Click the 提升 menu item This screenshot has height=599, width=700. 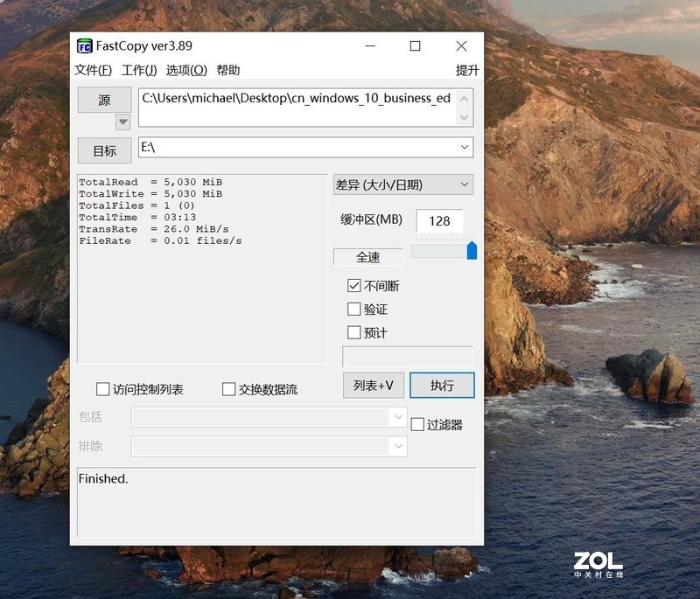[x=467, y=70]
